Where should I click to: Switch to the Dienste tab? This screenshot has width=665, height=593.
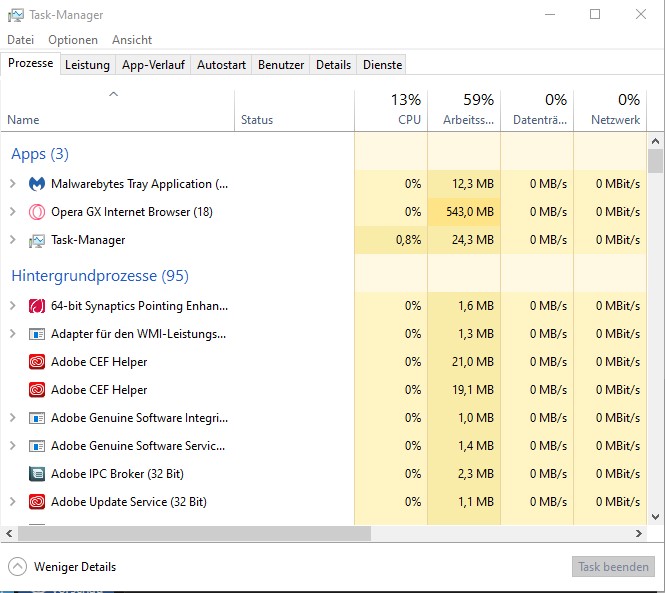pyautogui.click(x=382, y=65)
